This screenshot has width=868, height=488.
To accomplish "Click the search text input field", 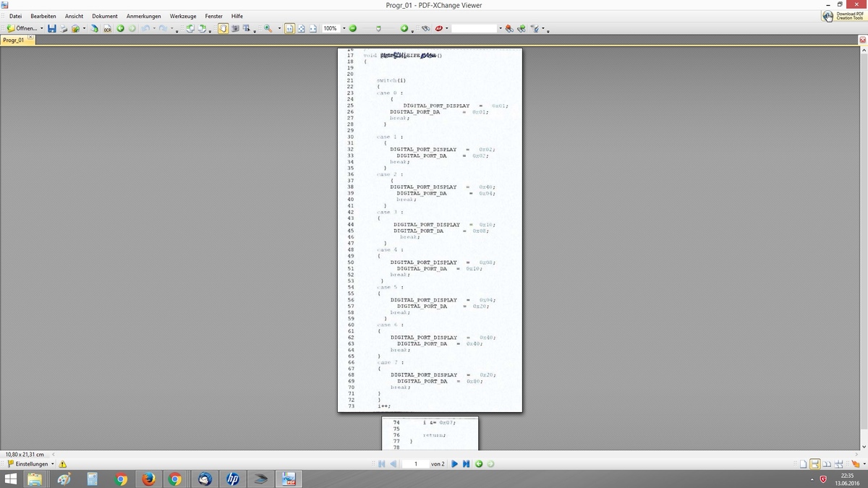I will [x=475, y=28].
